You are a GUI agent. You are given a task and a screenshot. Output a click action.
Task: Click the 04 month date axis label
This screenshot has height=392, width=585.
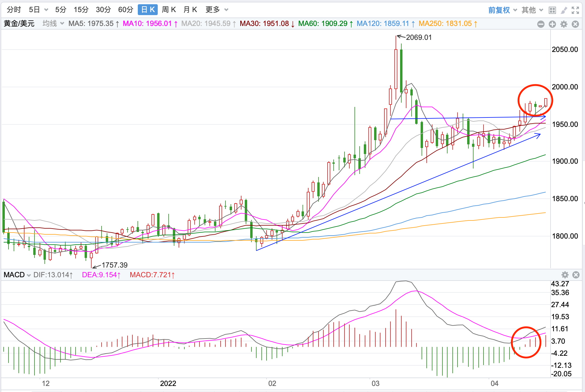coord(494,384)
